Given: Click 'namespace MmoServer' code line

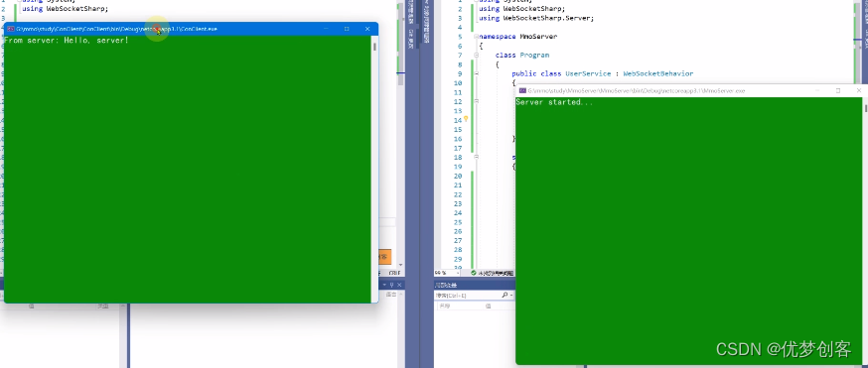Looking at the screenshot, I should [518, 37].
